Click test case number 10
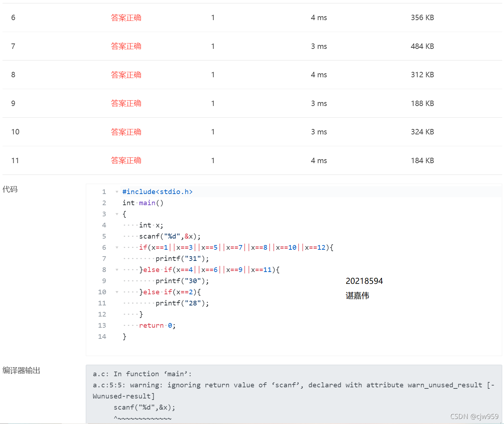This screenshot has width=504, height=424. click(x=15, y=132)
